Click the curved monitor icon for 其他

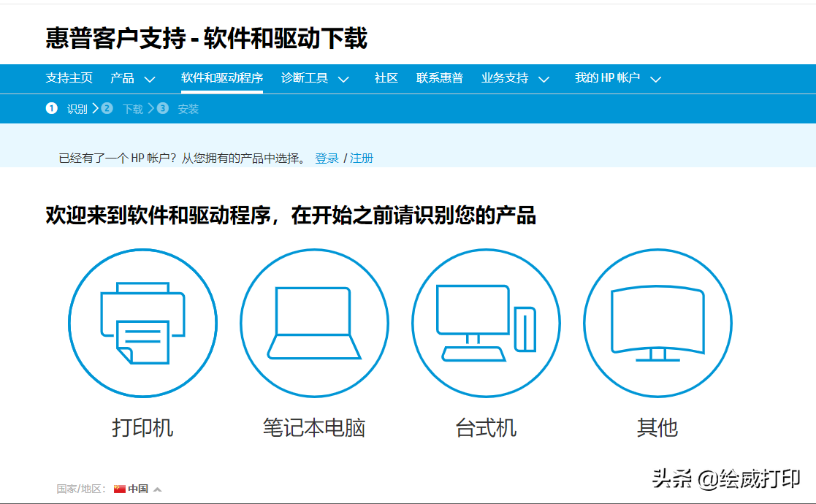[657, 323]
